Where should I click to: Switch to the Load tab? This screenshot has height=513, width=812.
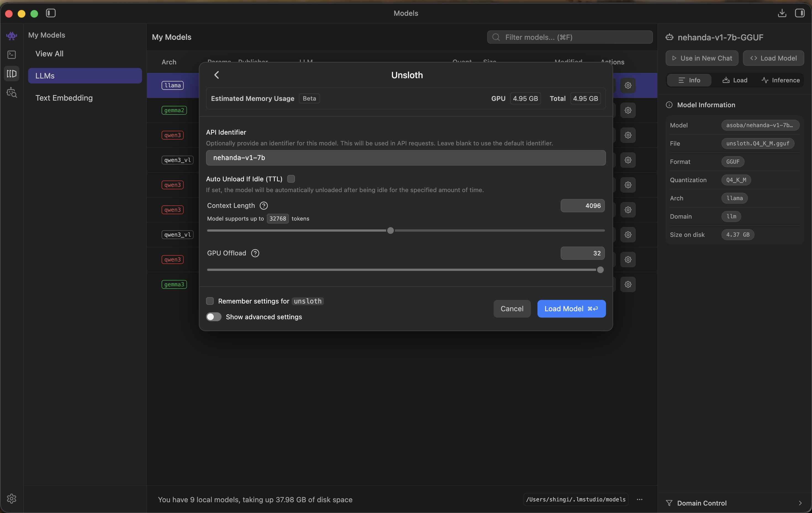(735, 80)
